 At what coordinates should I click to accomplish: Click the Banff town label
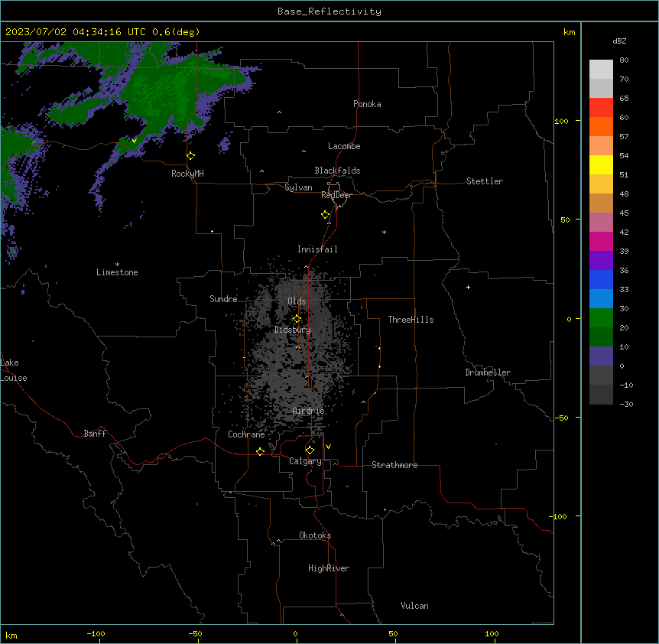point(95,434)
